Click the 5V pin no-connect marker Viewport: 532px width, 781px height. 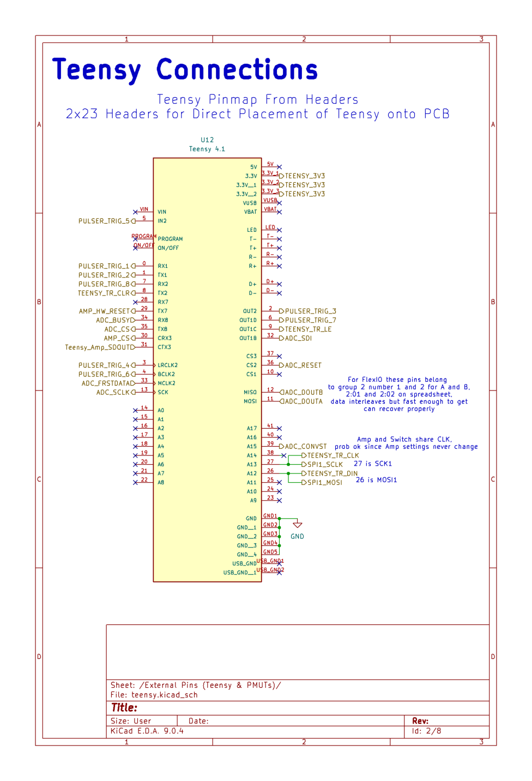pos(280,167)
